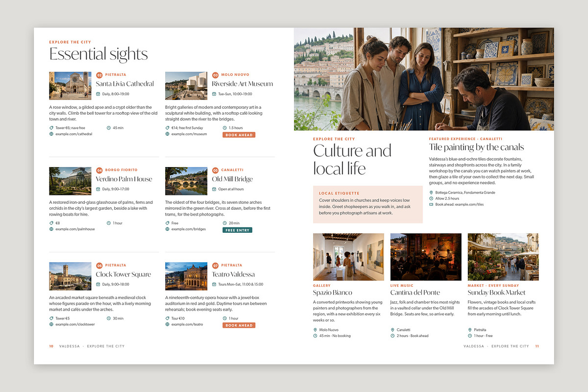Click the Featured Experience · Canaletti label
This screenshot has width=588, height=392.
point(465,139)
